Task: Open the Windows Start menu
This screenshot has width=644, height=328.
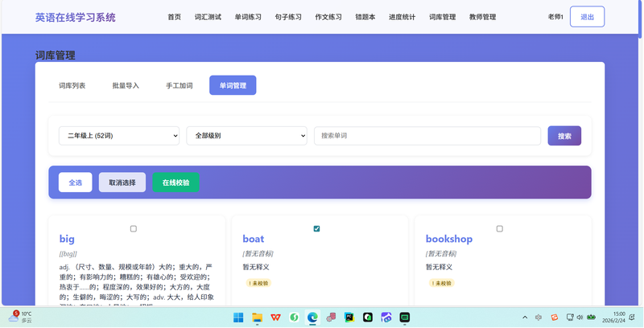Action: (x=239, y=318)
